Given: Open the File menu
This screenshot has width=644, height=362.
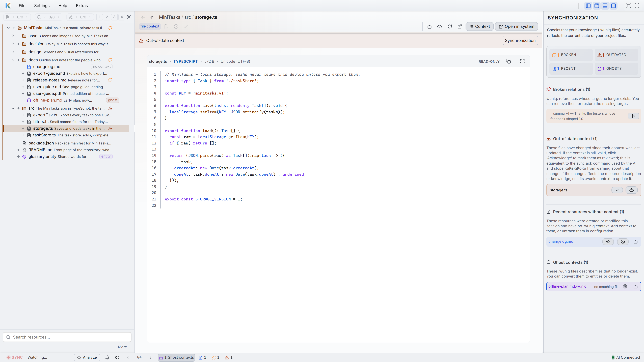Looking at the screenshot, I should [22, 6].
